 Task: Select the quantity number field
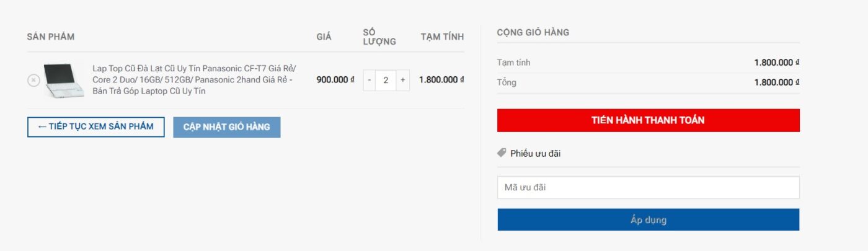coord(386,80)
